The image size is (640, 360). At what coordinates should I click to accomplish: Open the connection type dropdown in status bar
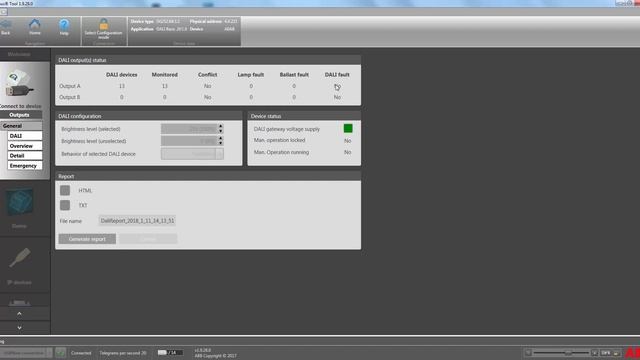(x=26, y=352)
